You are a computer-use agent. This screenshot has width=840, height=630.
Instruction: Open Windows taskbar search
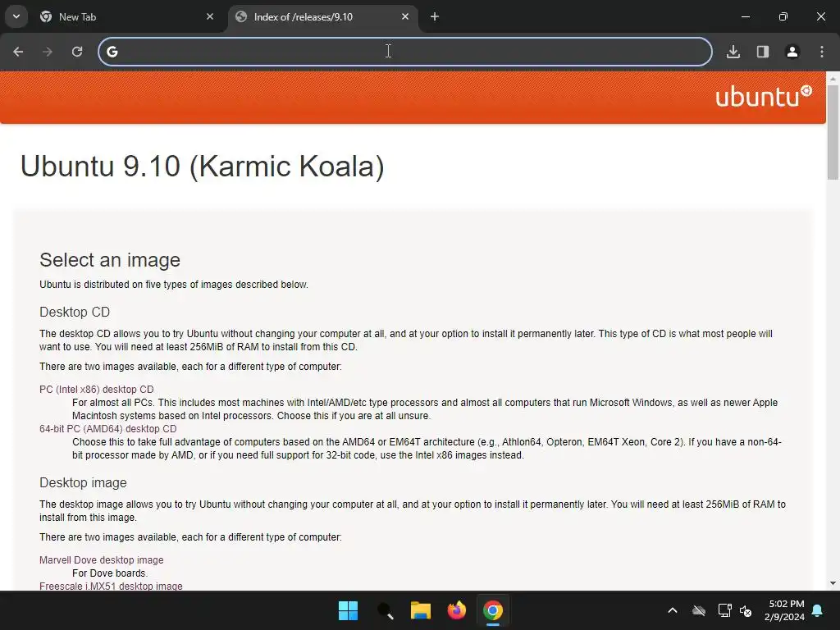click(385, 610)
